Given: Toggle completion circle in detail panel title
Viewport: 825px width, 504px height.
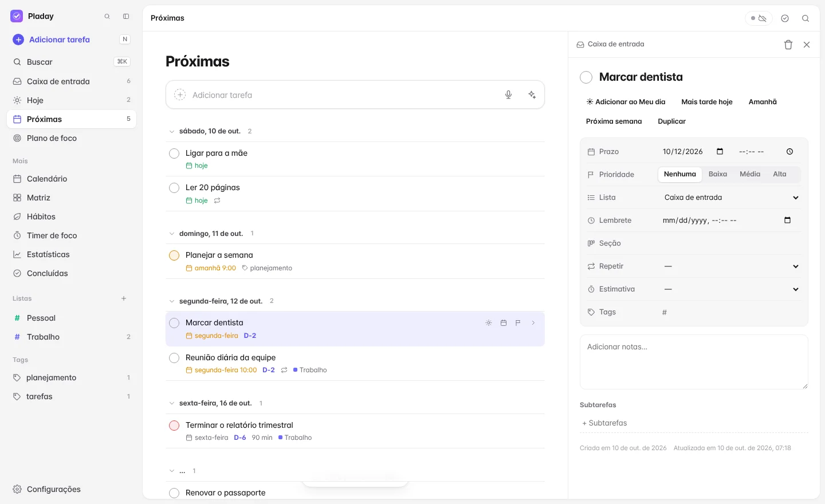Looking at the screenshot, I should coord(586,77).
